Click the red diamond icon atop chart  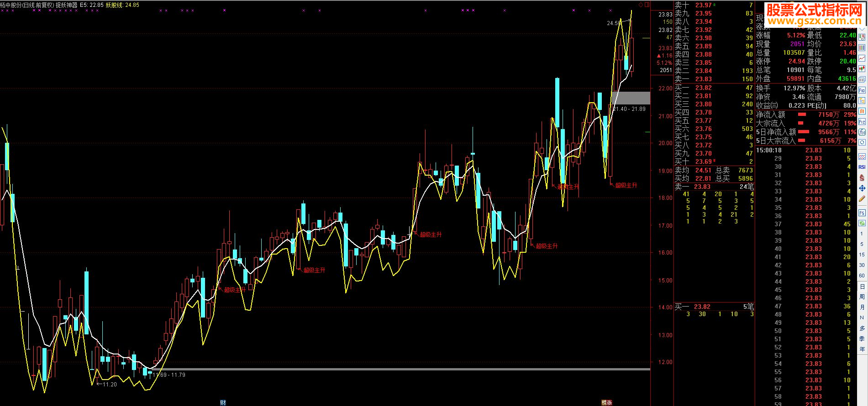pos(641,5)
